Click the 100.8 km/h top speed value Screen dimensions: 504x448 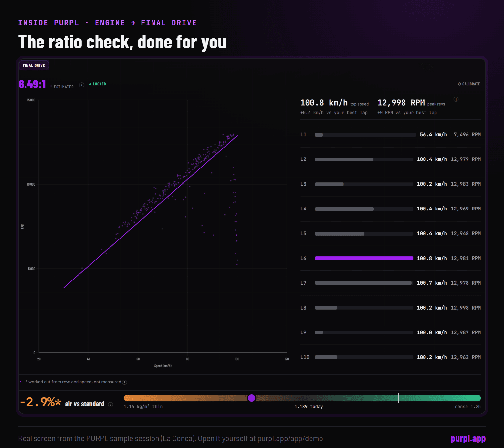point(324,103)
